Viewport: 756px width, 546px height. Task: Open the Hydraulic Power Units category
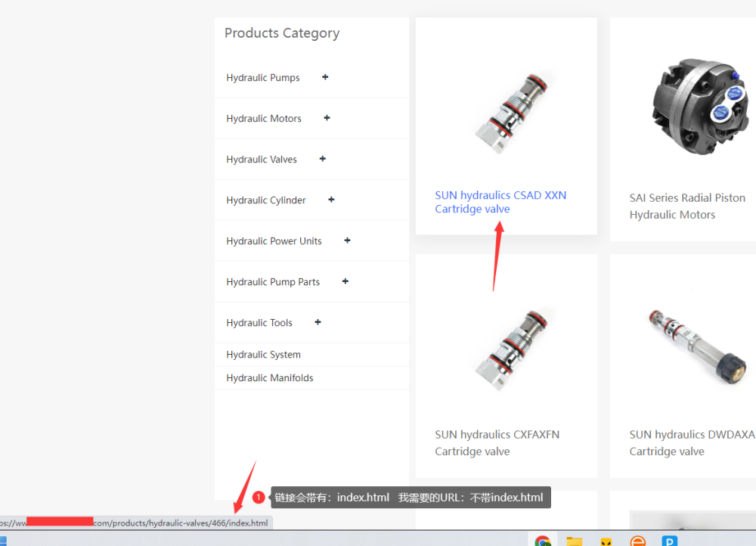(x=274, y=241)
